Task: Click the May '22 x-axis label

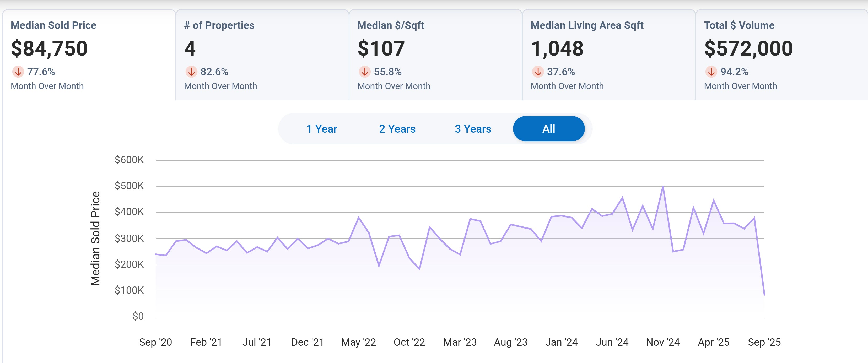Action: [x=358, y=342]
